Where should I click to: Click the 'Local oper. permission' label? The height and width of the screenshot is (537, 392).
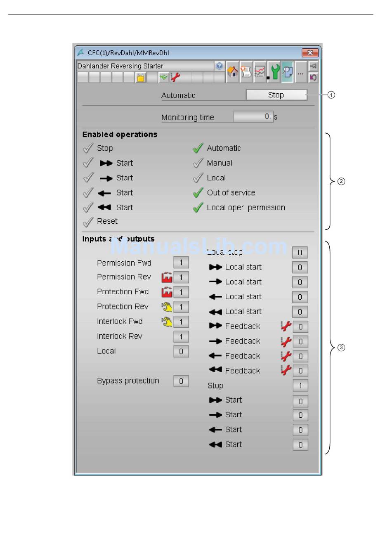pyautogui.click(x=246, y=208)
